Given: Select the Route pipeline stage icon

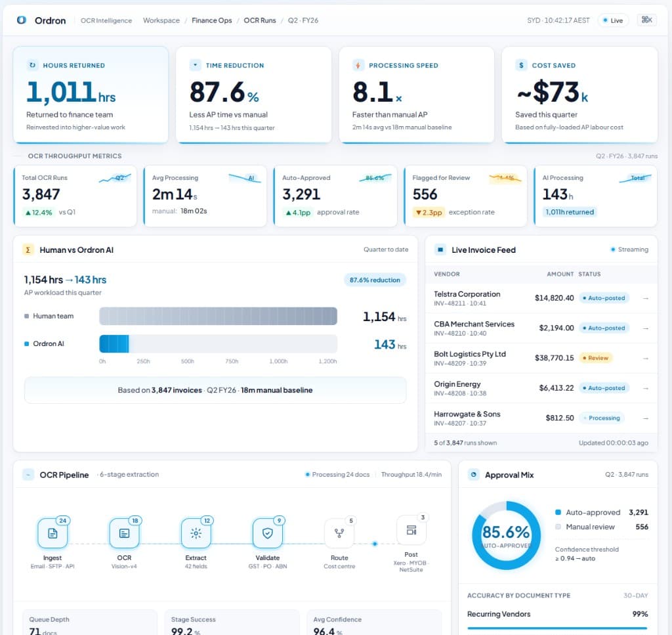Looking at the screenshot, I should click(339, 533).
